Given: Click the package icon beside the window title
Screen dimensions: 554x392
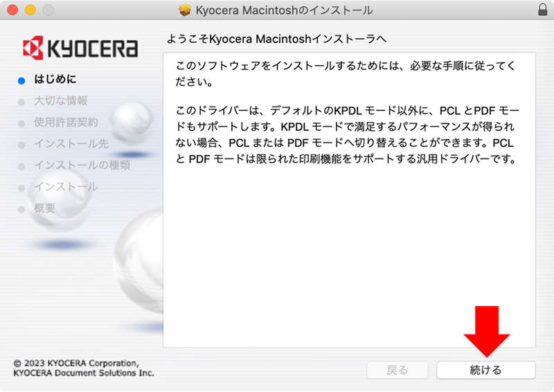Looking at the screenshot, I should point(185,10).
